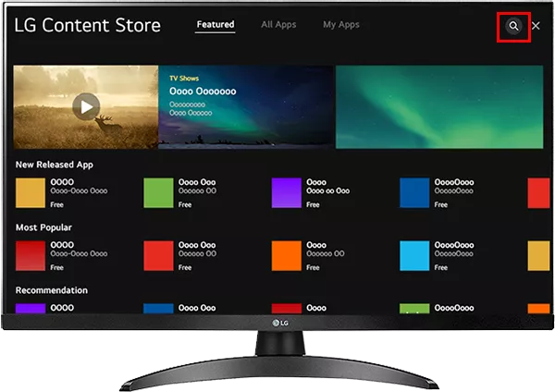Open the blue app under Recommendation
This screenshot has height=392, width=555.
[x=158, y=308]
